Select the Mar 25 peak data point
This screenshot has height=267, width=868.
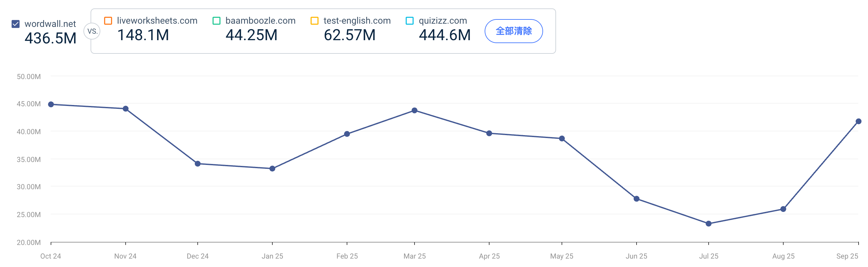[x=415, y=110]
